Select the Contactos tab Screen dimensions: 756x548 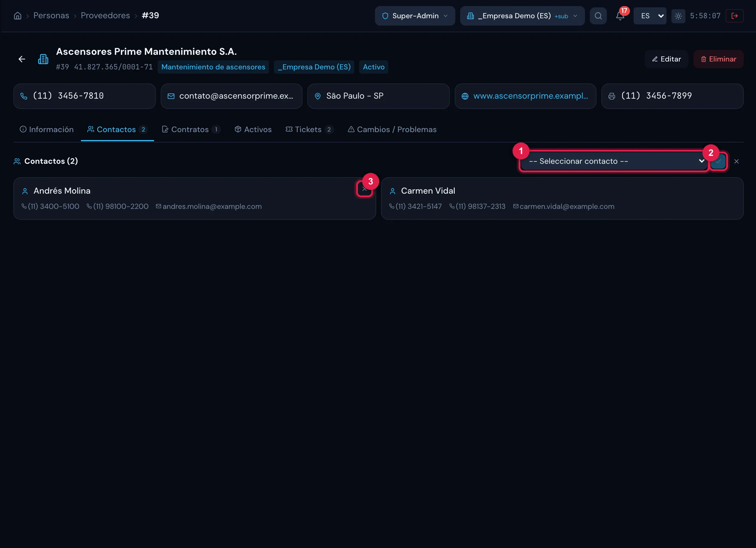[117, 129]
